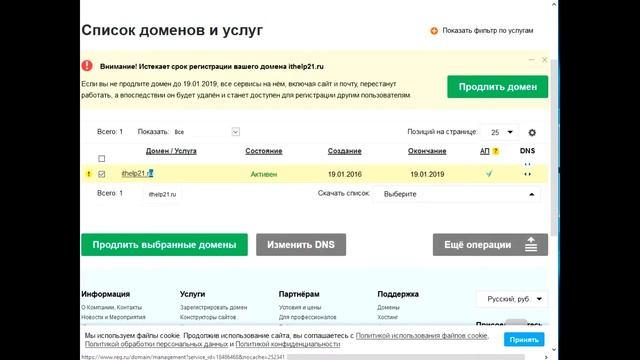Open Домены link under Поддержка
This screenshot has width=640, height=360.
click(x=388, y=307)
